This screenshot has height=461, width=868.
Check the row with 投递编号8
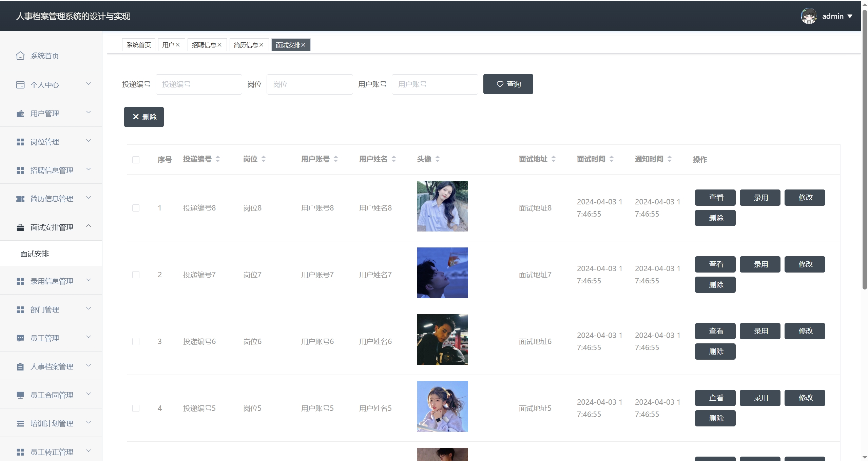(x=136, y=208)
